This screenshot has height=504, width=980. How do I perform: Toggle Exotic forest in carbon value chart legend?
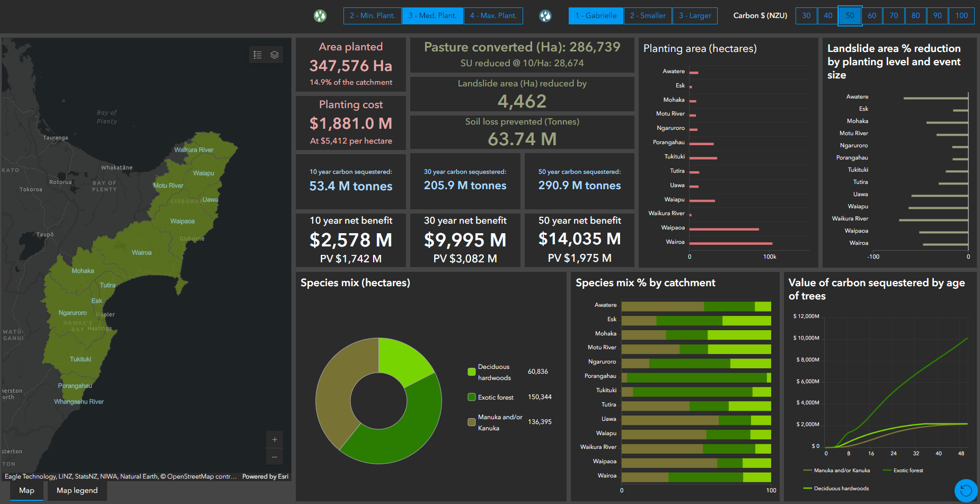pos(903,470)
